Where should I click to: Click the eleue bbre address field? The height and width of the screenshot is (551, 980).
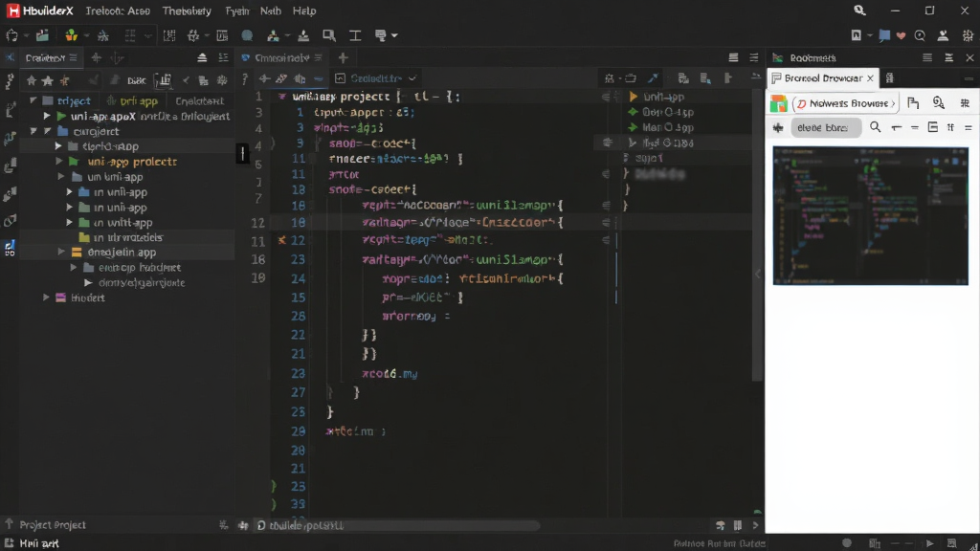(826, 127)
